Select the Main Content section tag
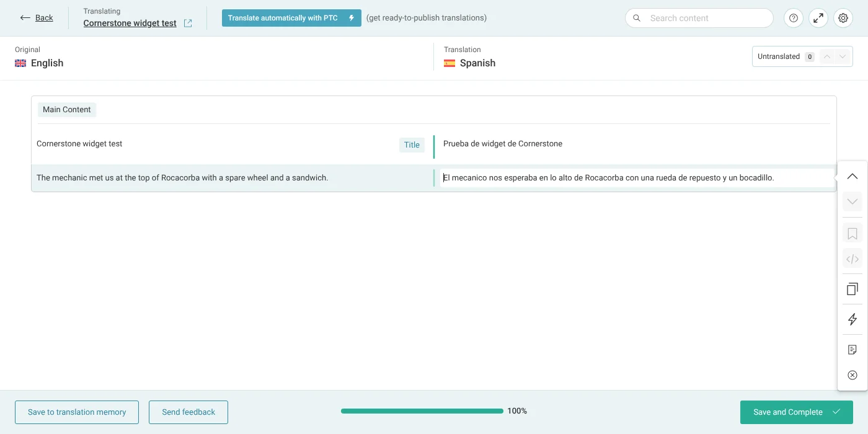Viewport: 868px width, 434px height. tap(67, 110)
